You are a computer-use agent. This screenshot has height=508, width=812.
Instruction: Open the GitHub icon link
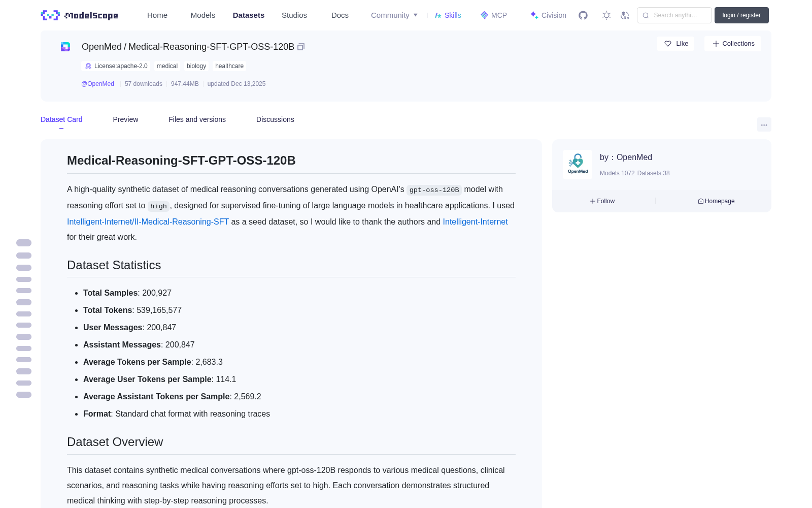pyautogui.click(x=583, y=15)
